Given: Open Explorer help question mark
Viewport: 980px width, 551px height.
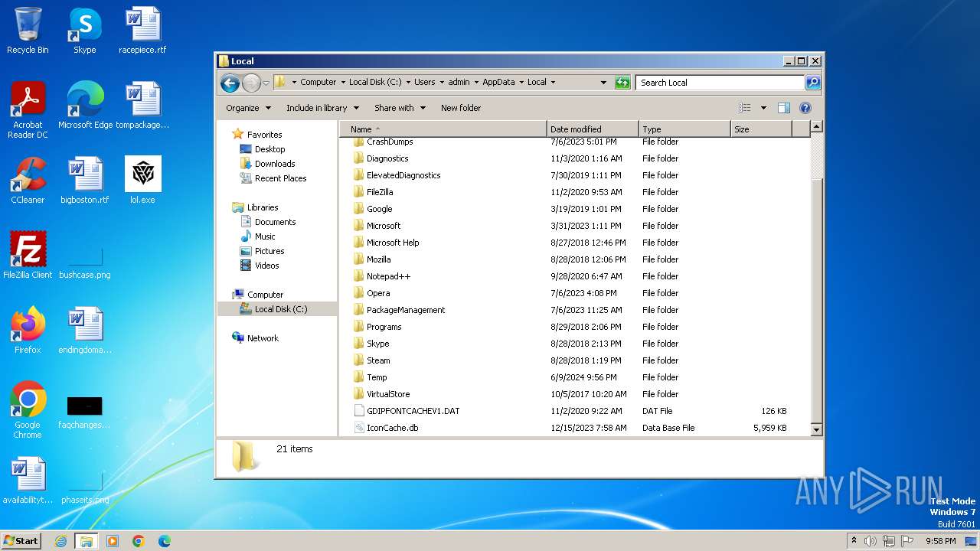Looking at the screenshot, I should click(805, 108).
